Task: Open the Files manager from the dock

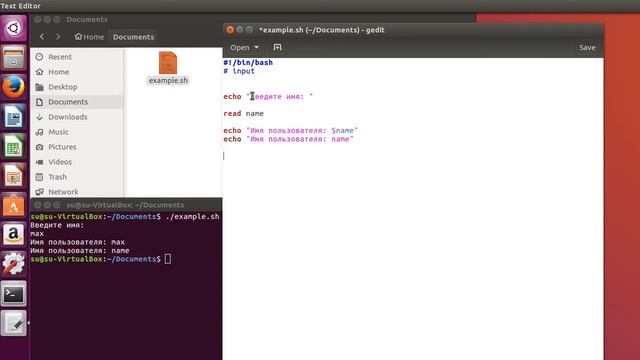Action: click(13, 58)
